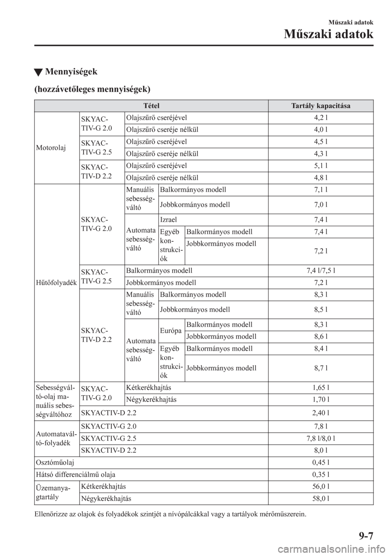Viewport: 392px width, 556px height.
Task: Click the "8,7 l" coolant value
Action: (321, 368)
